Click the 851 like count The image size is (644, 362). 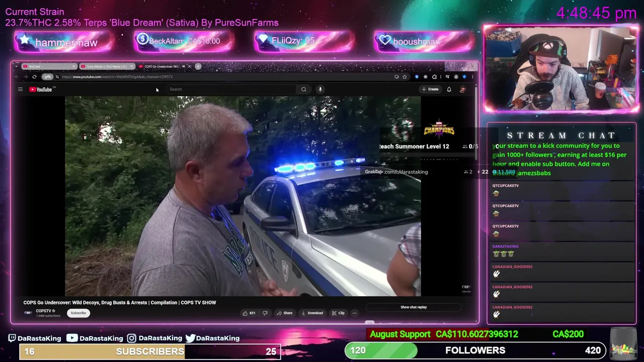252,313
